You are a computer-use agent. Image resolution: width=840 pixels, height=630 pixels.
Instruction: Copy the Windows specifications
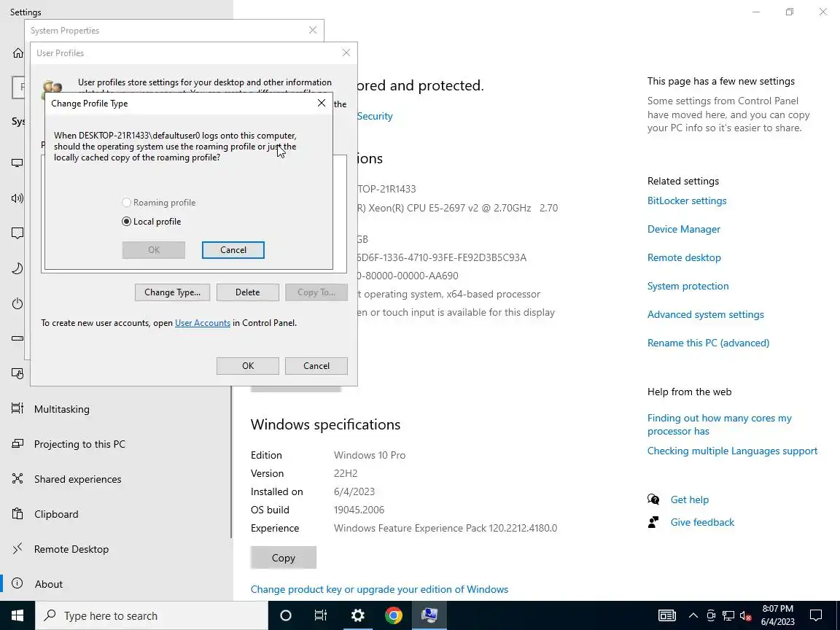click(284, 558)
